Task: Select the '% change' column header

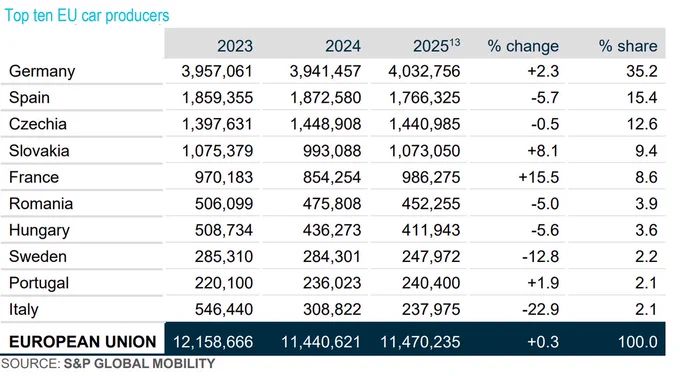Action: point(523,46)
